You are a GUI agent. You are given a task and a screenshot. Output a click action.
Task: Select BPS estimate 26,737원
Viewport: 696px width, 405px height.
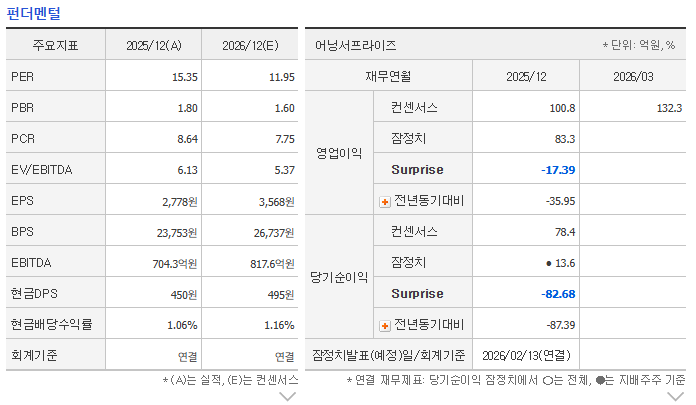[x=274, y=233]
